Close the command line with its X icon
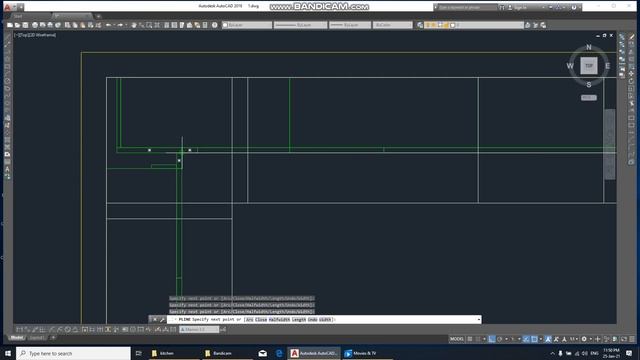Viewport: 640px width, 360px height. point(155,320)
